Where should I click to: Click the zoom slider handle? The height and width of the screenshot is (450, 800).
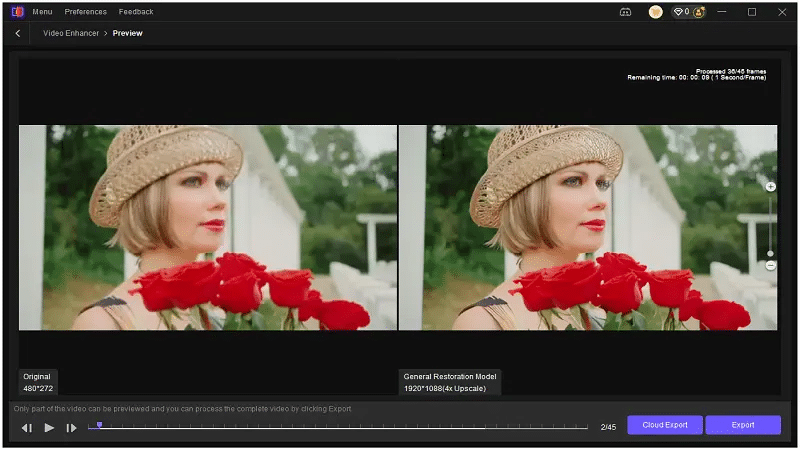point(770,253)
